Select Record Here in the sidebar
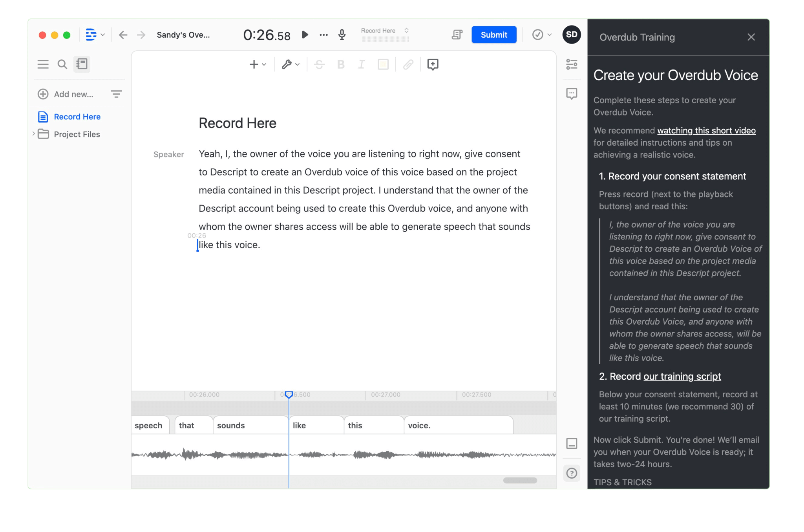Screen dimensions: 804x532 (77, 117)
